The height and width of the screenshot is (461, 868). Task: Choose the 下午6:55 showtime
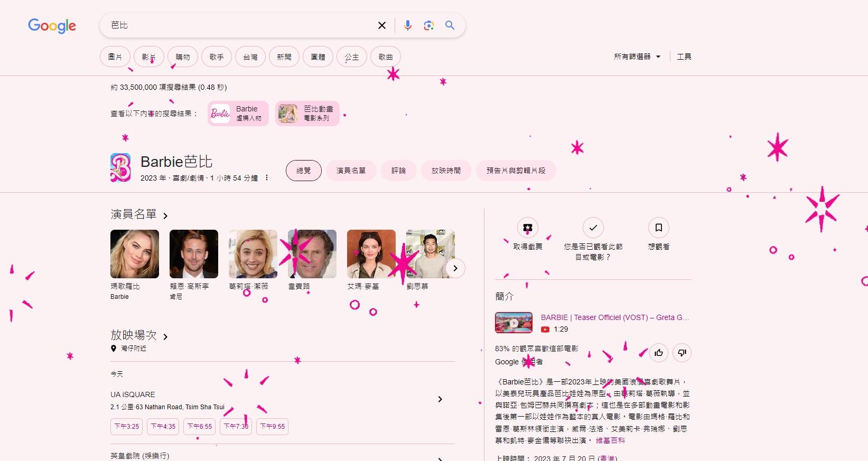[199, 427]
